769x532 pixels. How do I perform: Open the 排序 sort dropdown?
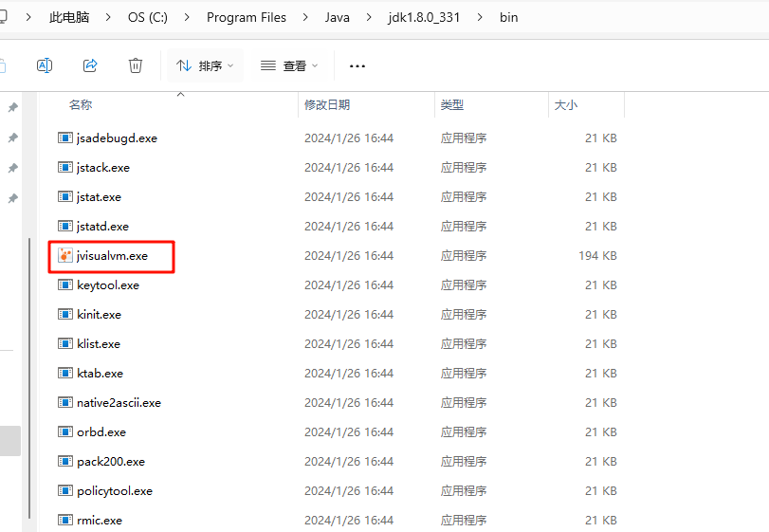[206, 65]
